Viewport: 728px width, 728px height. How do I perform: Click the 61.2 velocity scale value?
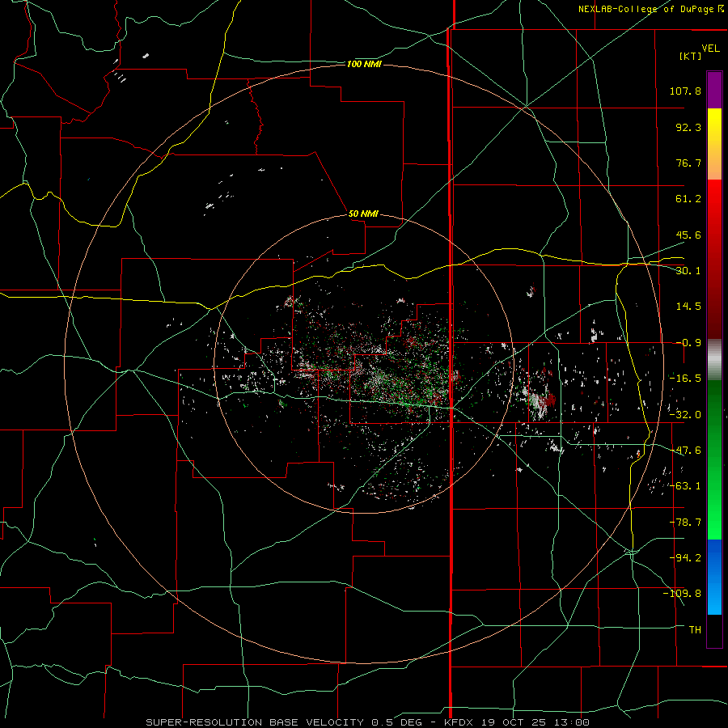(688, 199)
